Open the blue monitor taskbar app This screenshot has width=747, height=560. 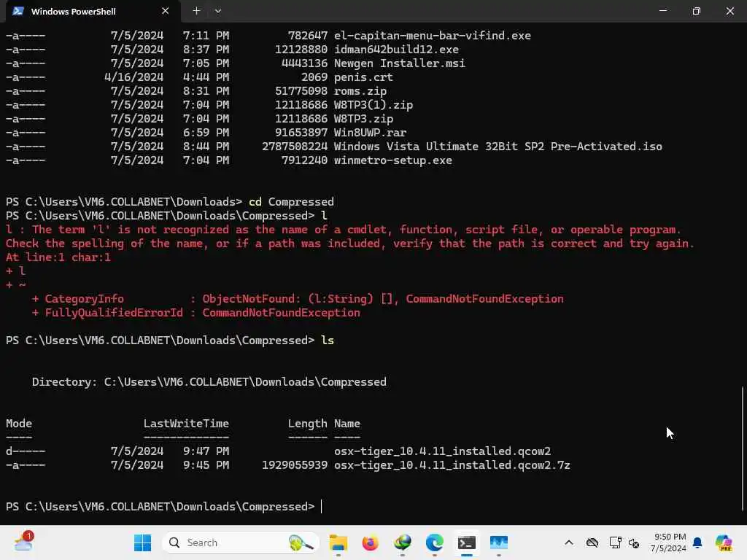(499, 542)
